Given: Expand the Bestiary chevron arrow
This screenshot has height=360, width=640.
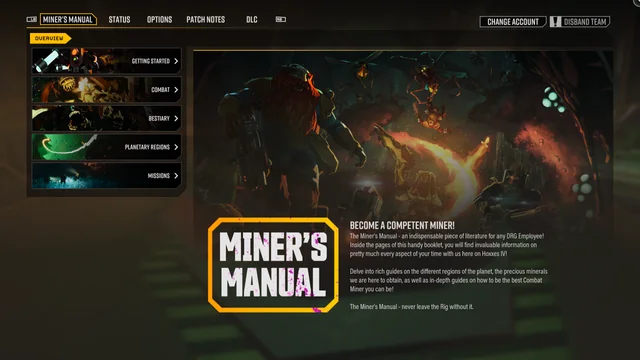Looking at the screenshot, I should click(x=176, y=118).
